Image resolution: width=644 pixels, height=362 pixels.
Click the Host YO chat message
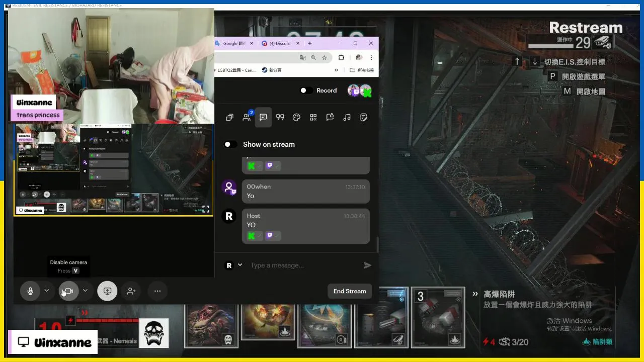pos(306,226)
